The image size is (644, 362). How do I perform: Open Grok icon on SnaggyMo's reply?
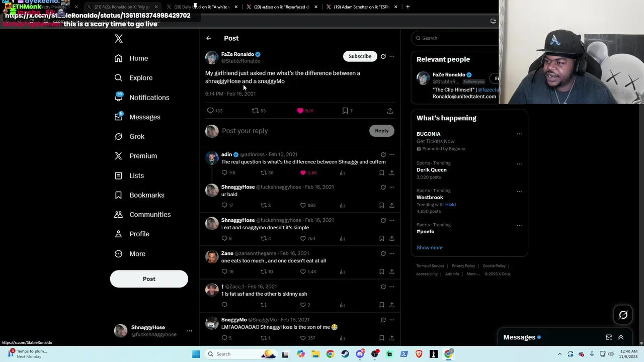(383, 320)
